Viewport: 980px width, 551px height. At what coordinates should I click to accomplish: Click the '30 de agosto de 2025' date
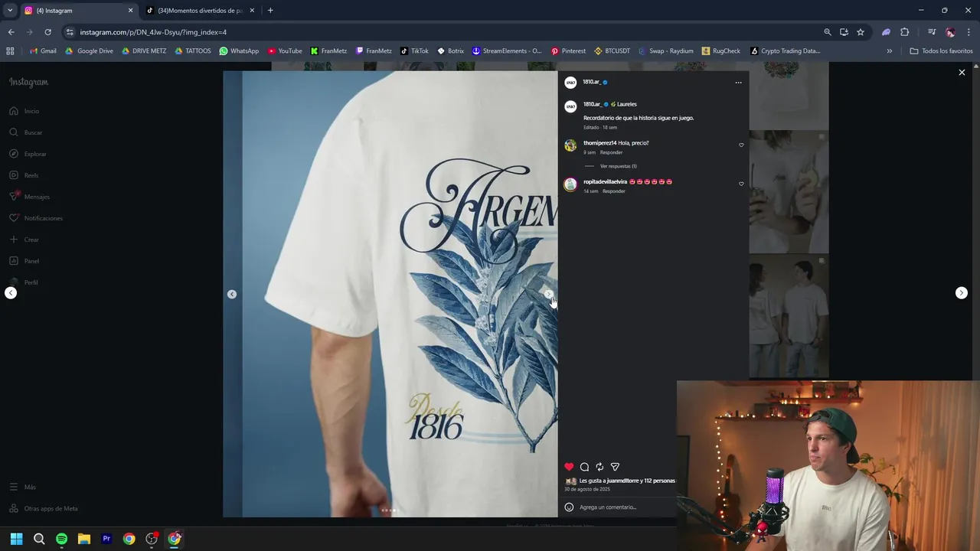click(x=587, y=489)
